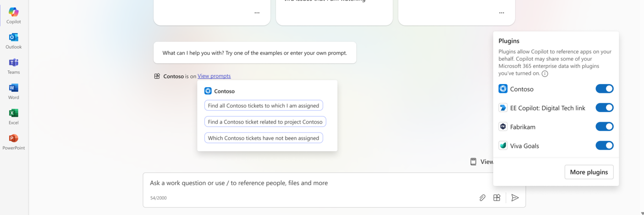Image resolution: width=644 pixels, height=215 pixels.
Task: Launch PowerPoint from the sidebar
Action: tap(14, 142)
